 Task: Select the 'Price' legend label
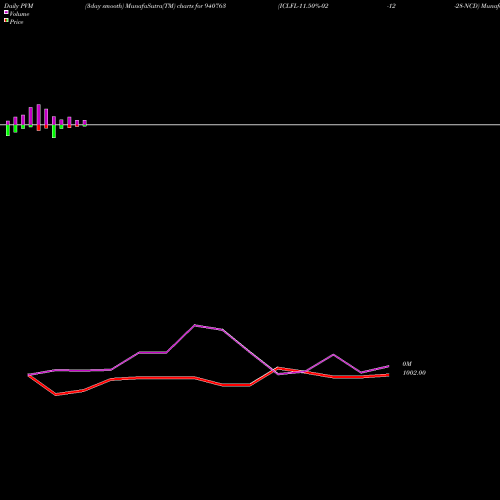[x=16, y=22]
